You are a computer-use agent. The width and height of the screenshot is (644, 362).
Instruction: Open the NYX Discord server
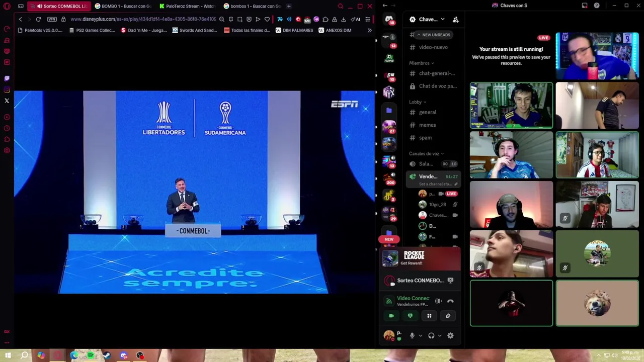[389, 93]
